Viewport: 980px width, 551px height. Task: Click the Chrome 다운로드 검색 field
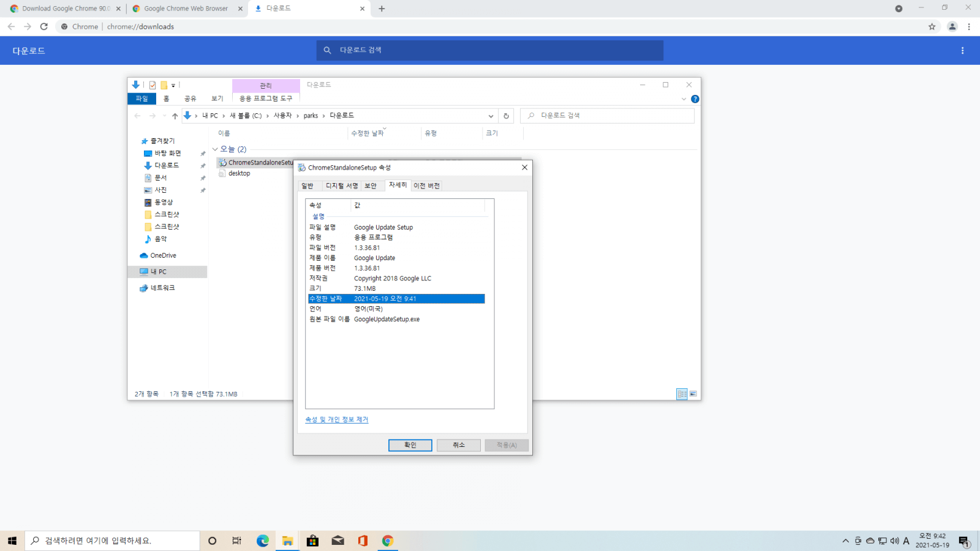pos(490,50)
